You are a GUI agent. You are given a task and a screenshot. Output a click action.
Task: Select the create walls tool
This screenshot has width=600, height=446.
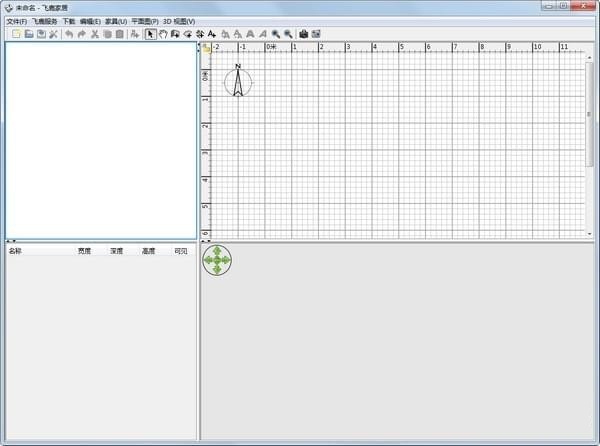[175, 34]
